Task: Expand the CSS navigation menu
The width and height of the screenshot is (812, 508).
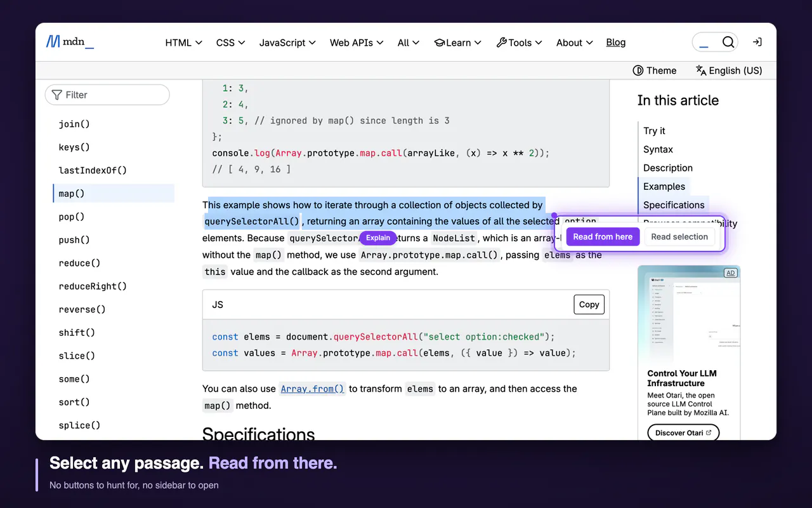Action: pyautogui.click(x=230, y=43)
